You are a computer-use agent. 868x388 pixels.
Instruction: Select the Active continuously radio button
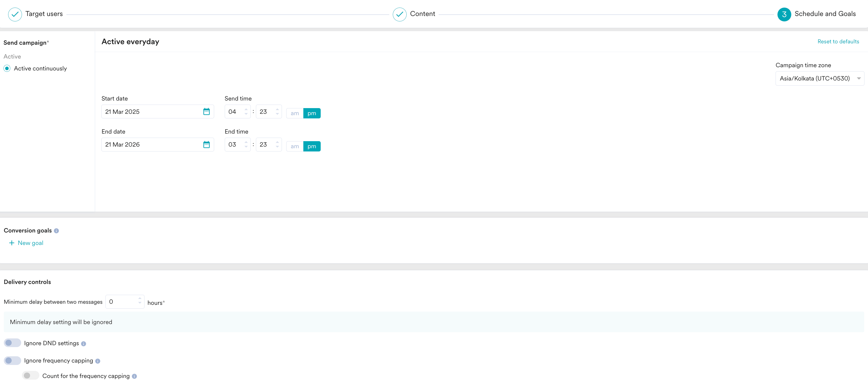[7, 68]
